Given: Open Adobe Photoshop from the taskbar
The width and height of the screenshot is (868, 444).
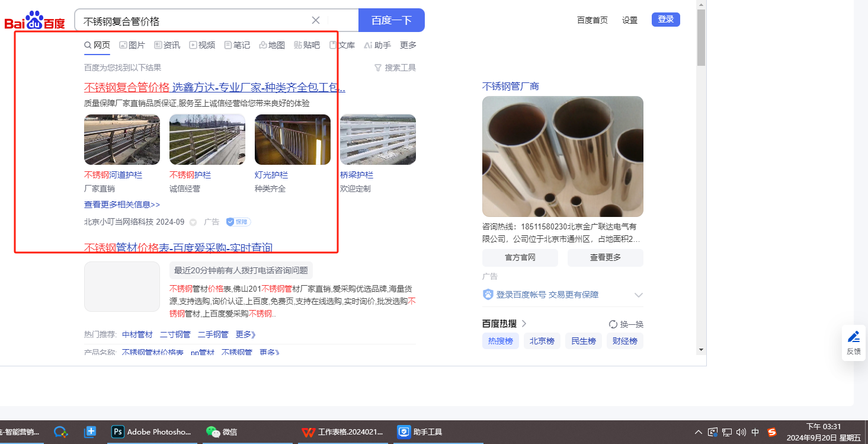Looking at the screenshot, I should click(x=152, y=432).
